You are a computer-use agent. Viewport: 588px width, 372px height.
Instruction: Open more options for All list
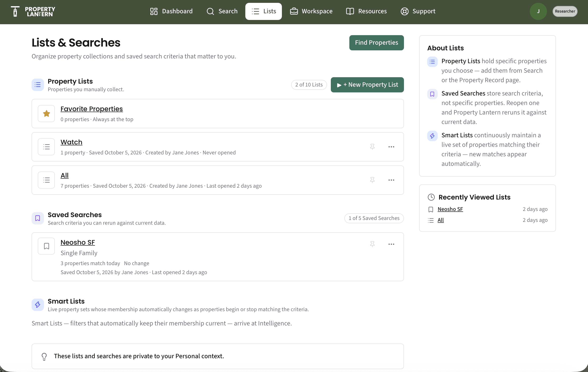coord(391,180)
